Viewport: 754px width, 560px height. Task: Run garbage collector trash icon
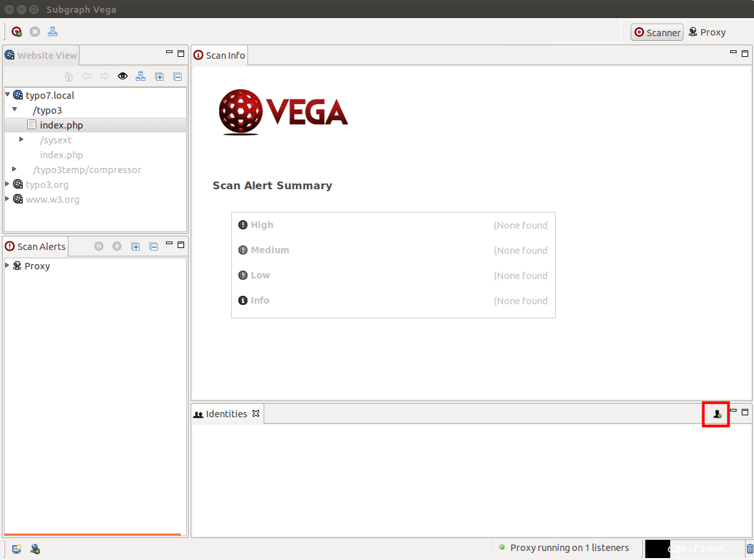click(749, 548)
